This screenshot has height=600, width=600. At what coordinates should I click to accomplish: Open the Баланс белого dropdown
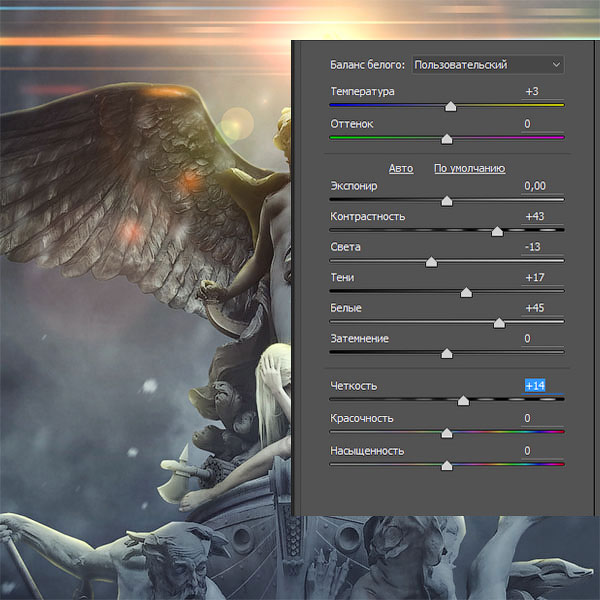pyautogui.click(x=488, y=65)
